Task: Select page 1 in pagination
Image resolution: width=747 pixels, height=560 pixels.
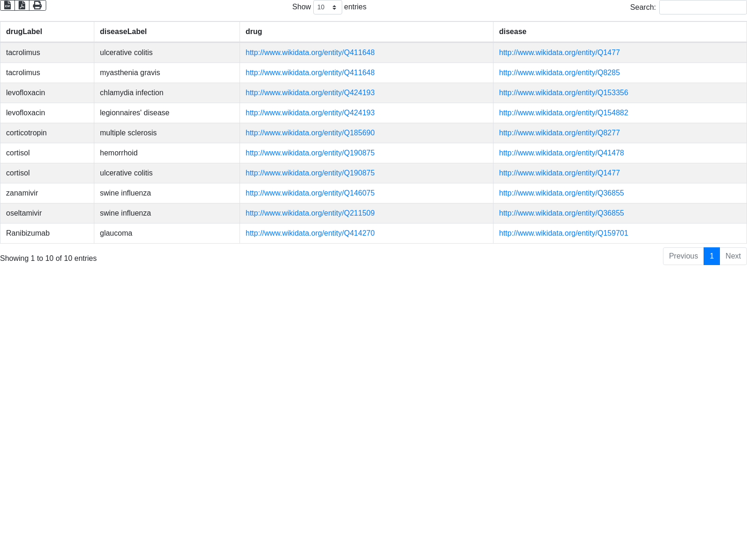Action: coord(712,256)
